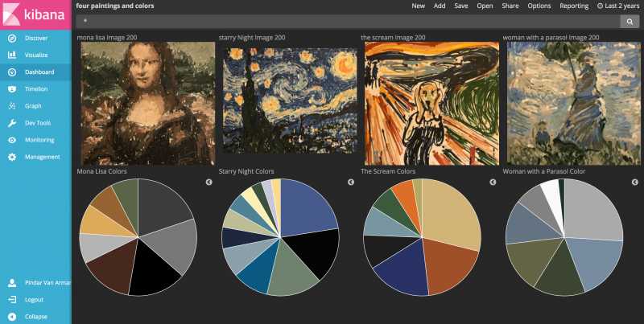This screenshot has width=644, height=324.
Task: Click the Mona Lisa painting image
Action: point(148,104)
